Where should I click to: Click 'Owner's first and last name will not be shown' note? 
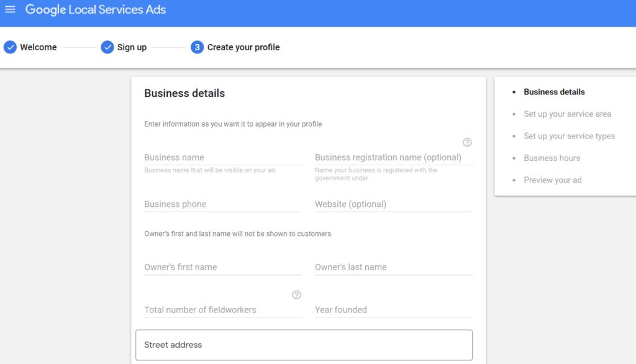coord(237,234)
